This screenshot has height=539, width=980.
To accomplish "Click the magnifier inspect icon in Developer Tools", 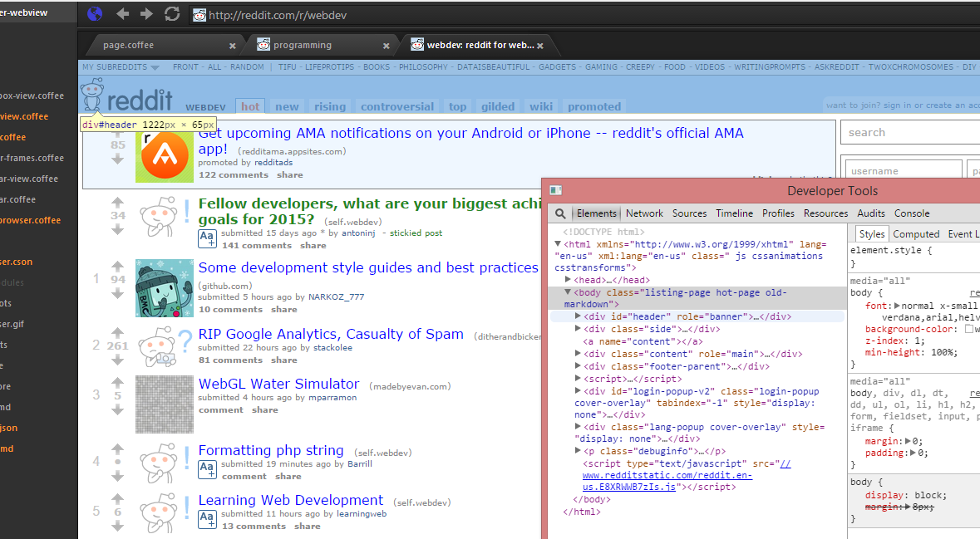I will [561, 213].
